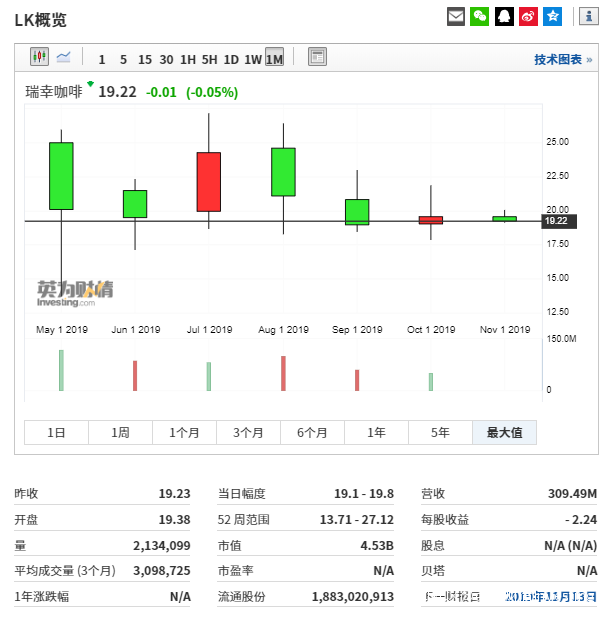
Task: Click the Jun 2019 green candlestick
Action: 135,204
